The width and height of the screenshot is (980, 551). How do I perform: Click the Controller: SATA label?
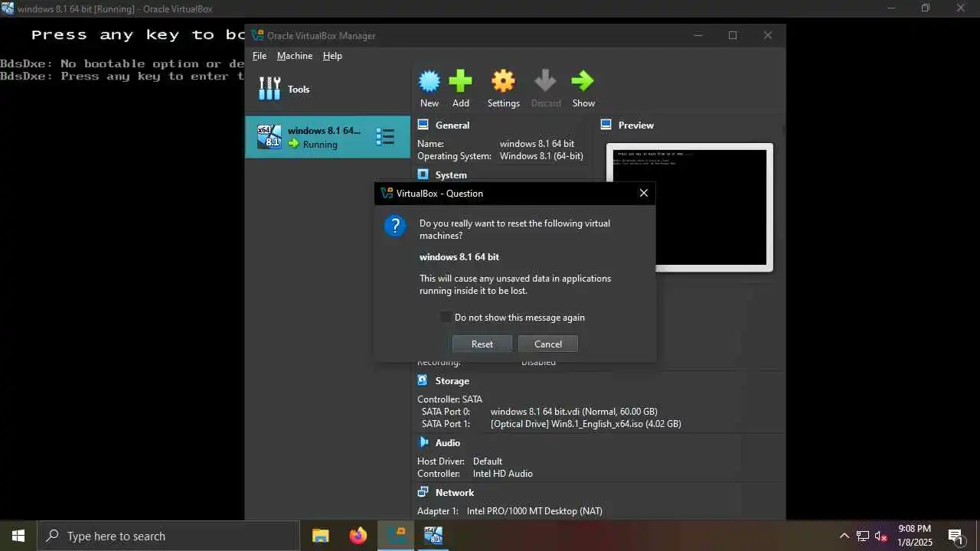[x=450, y=399]
